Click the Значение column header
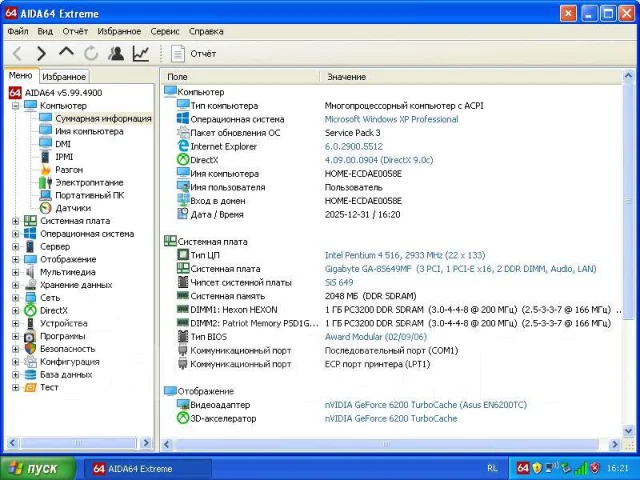This screenshot has width=640, height=480. [x=471, y=77]
